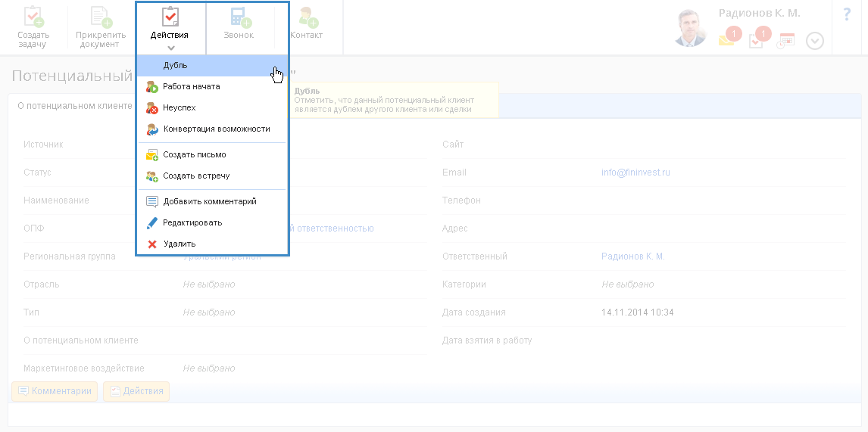This screenshot has width=868, height=432.
Task: Select Конвертация возможности menu item
Action: [212, 129]
